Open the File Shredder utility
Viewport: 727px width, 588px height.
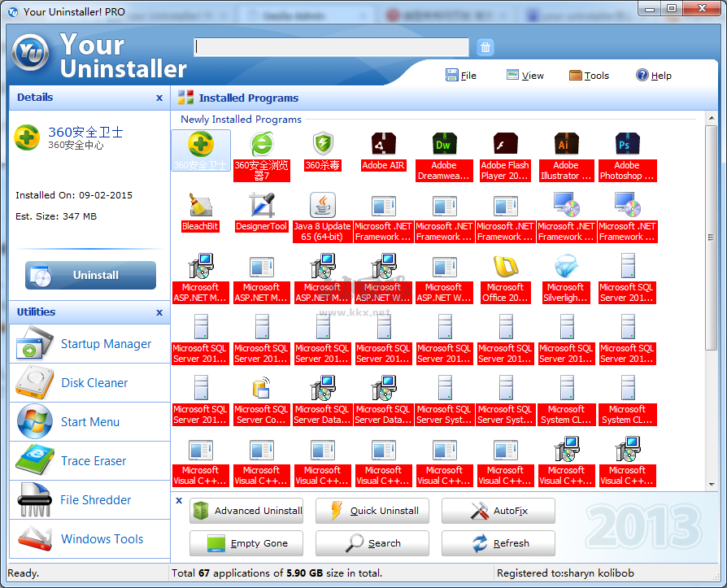pos(96,500)
